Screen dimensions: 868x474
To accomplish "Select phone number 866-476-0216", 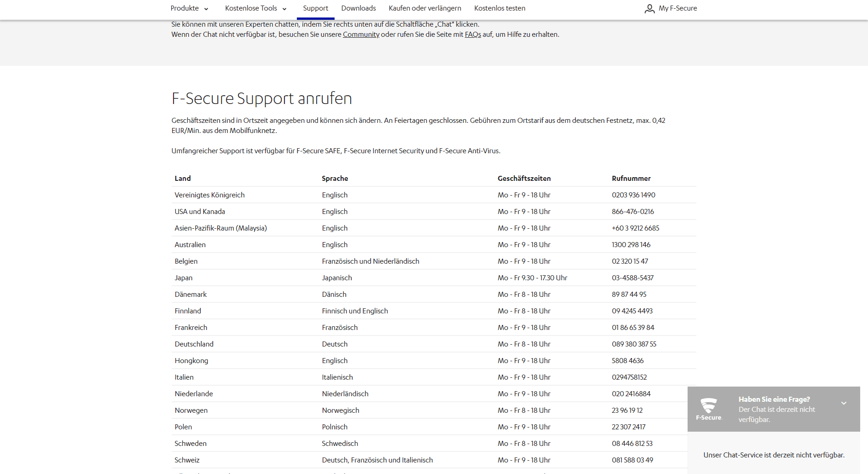I will point(633,212).
